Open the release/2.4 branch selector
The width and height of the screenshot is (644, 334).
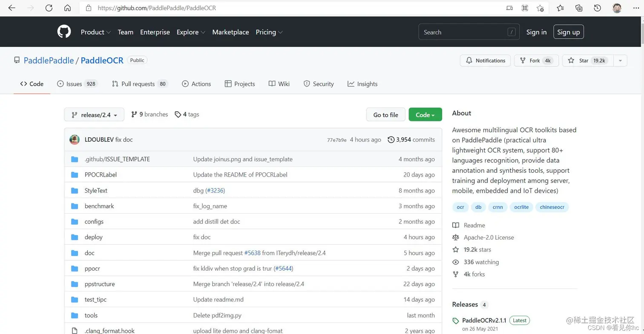click(x=94, y=114)
